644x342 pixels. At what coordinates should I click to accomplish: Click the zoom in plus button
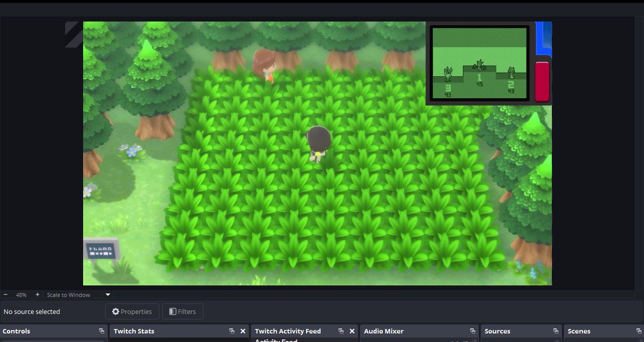tap(37, 295)
